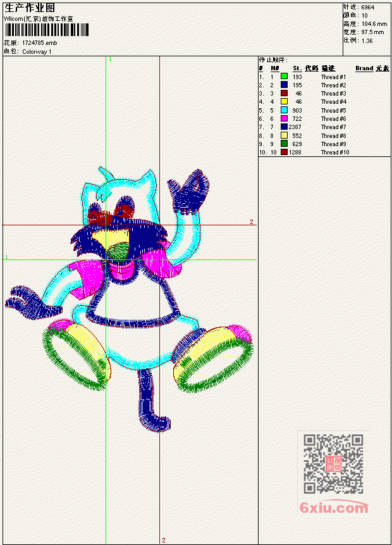
Task: Select stitch count 722
Action: pos(297,119)
